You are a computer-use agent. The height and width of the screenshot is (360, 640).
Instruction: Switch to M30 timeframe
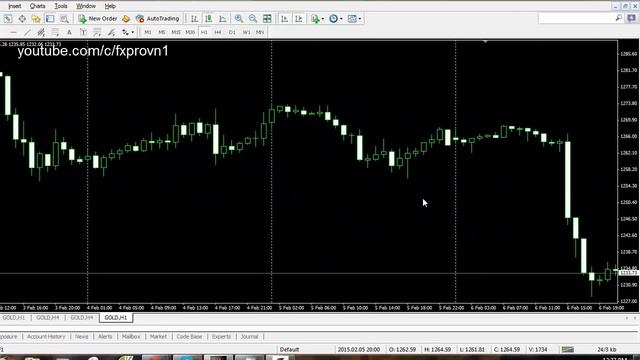pyautogui.click(x=190, y=32)
